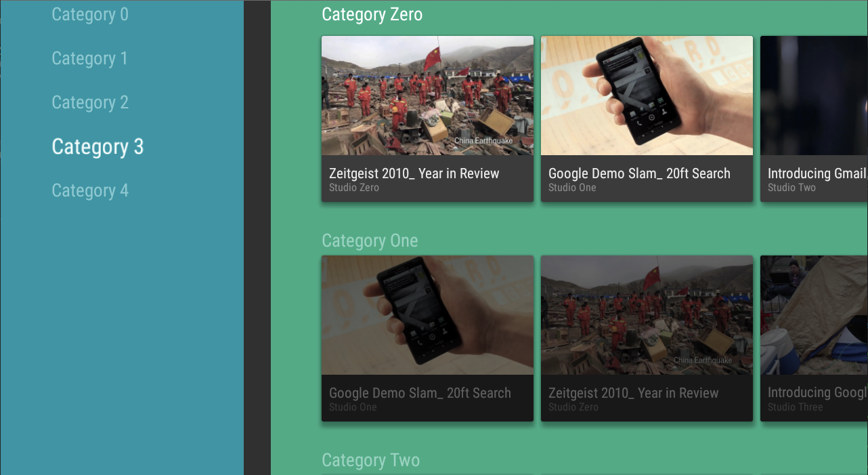
Task: Open the Google Demo Slam thumbnail in Category Zero
Action: 647,96
